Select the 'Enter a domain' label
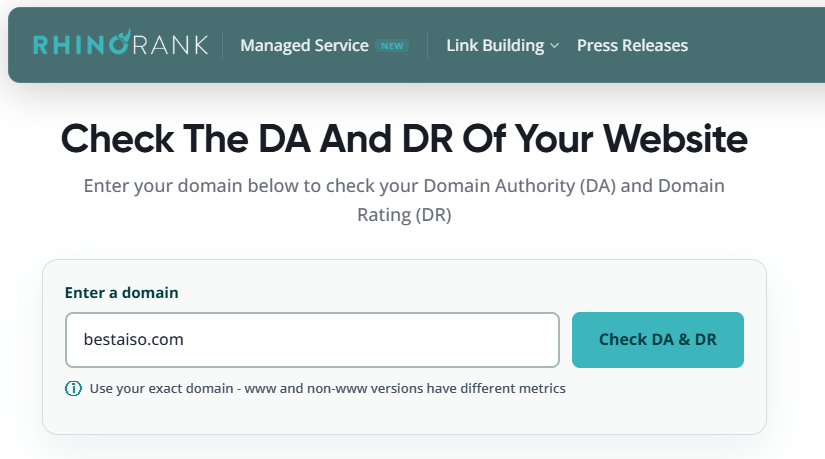This screenshot has height=459, width=825. coord(122,293)
